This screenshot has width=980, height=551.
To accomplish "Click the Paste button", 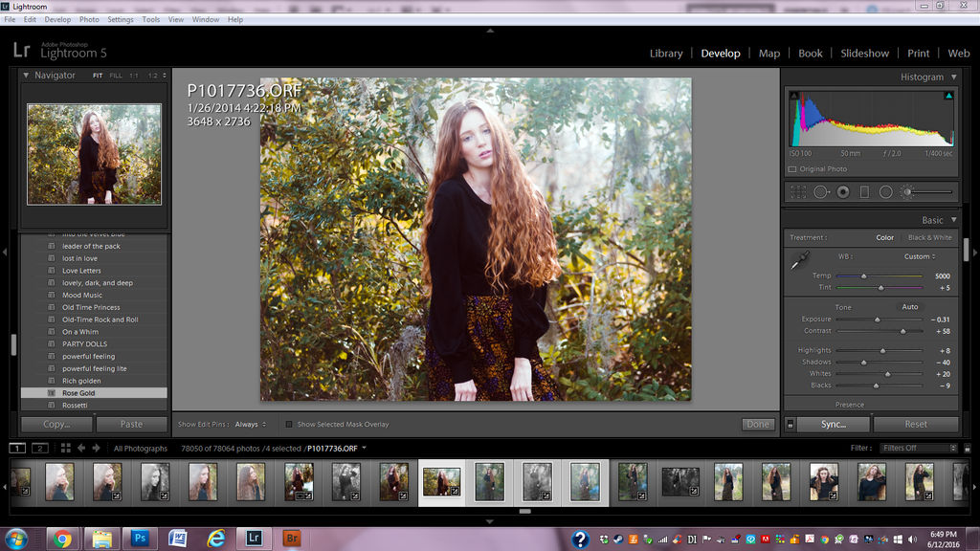I will [x=131, y=424].
